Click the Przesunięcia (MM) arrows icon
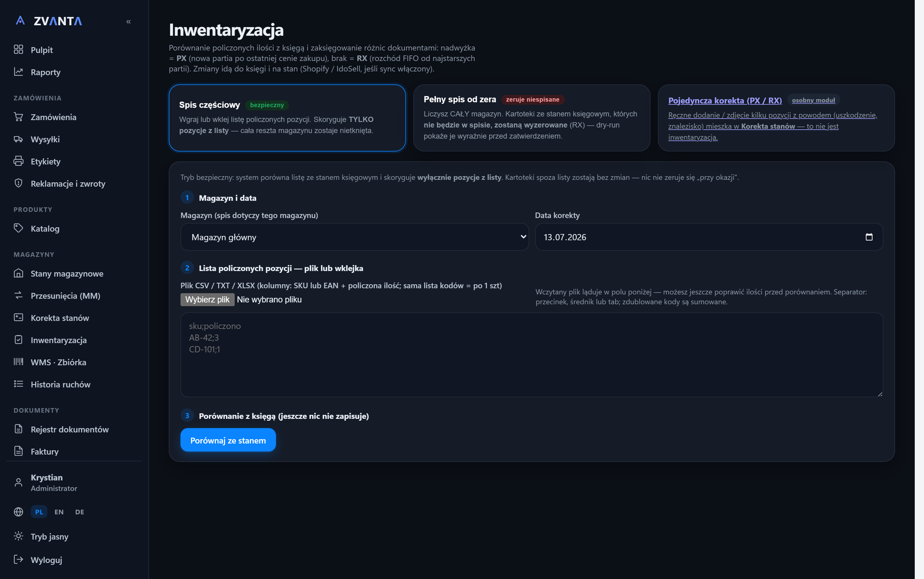924x579 pixels. pos(18,295)
